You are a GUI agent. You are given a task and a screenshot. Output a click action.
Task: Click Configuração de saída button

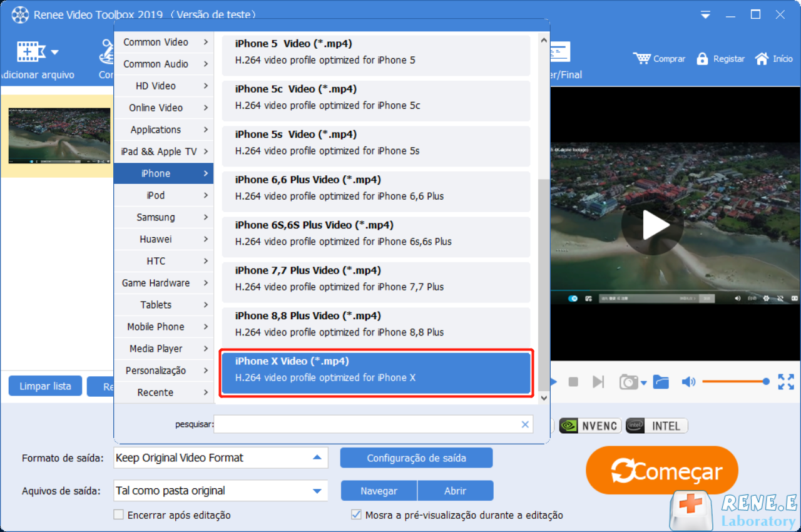pos(416,458)
